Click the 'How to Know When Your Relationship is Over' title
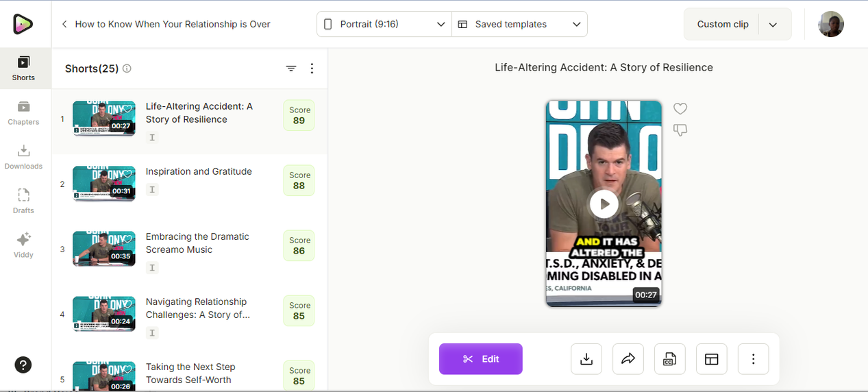This screenshot has width=868, height=392. coord(173,24)
